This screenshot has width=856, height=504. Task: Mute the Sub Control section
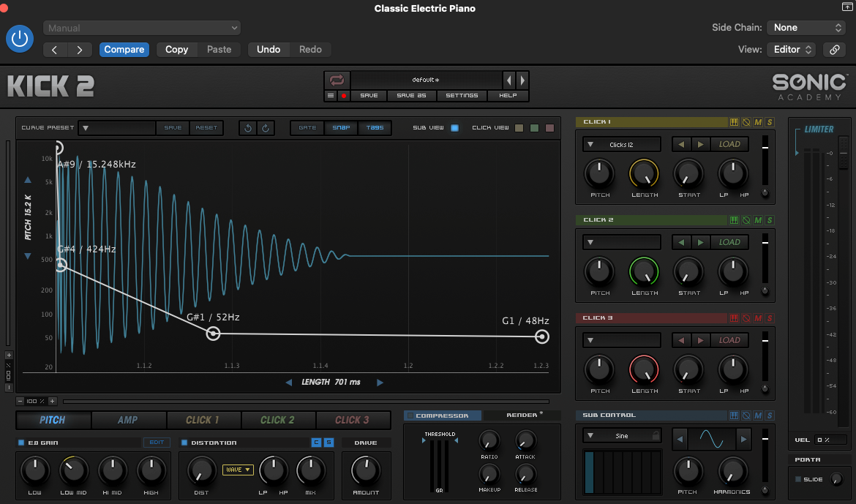coord(758,415)
